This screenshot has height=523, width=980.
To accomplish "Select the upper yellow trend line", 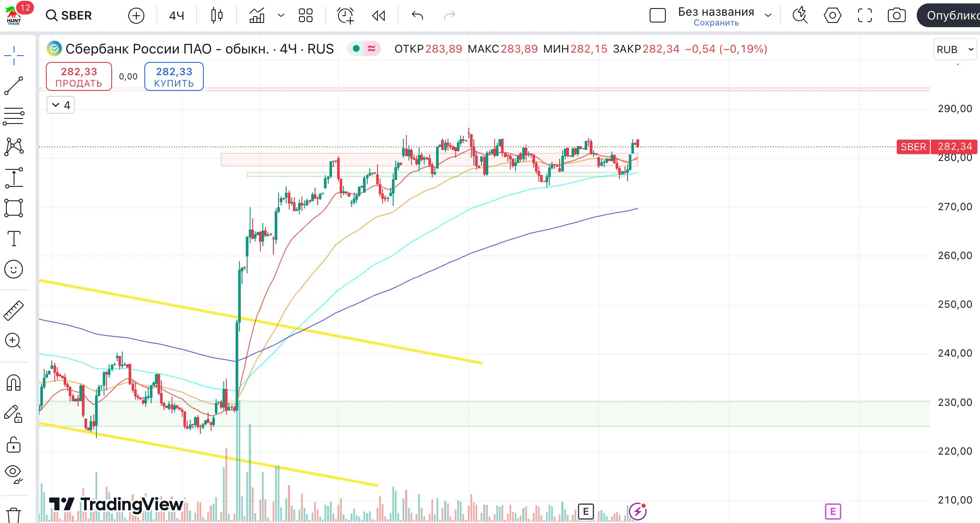I will pyautogui.click(x=261, y=321).
